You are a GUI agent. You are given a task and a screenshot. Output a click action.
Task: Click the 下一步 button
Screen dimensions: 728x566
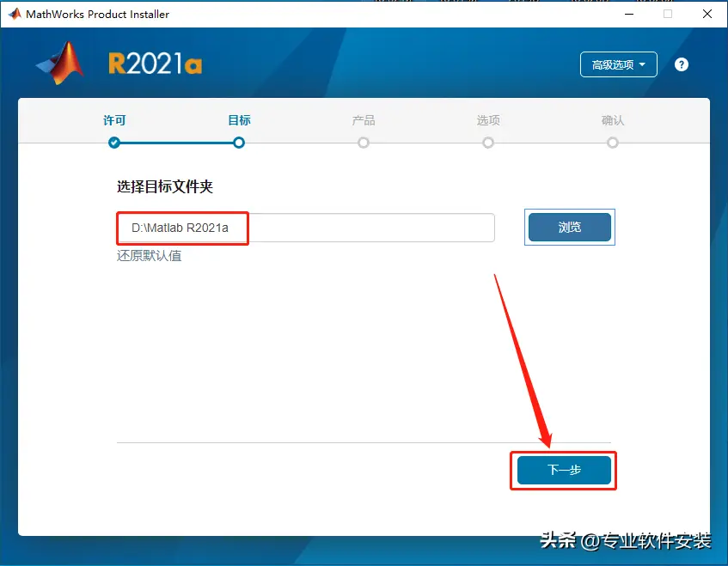coord(564,470)
